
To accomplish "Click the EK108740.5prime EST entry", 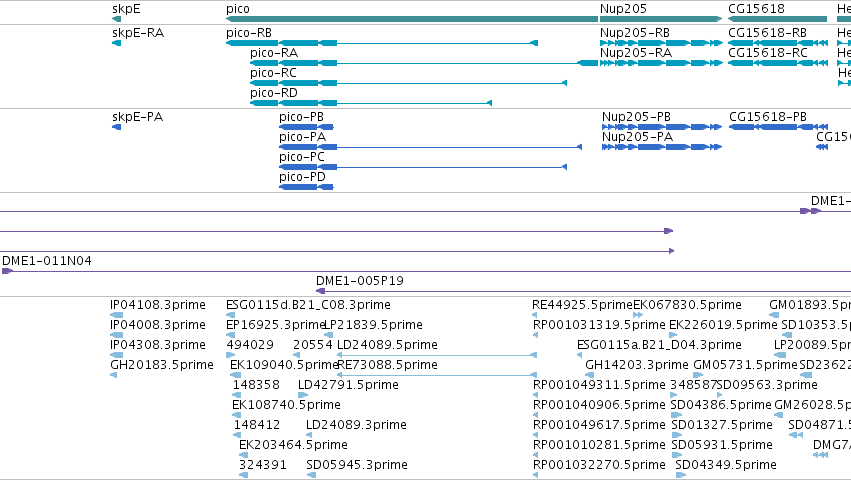I will pos(287,406).
